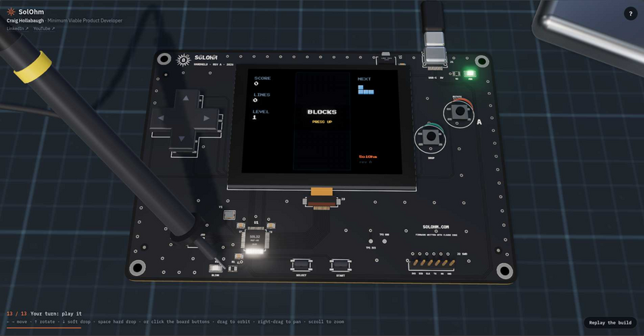Click the six-pin SWD header
Screen dimensions: 644x336
432,263
